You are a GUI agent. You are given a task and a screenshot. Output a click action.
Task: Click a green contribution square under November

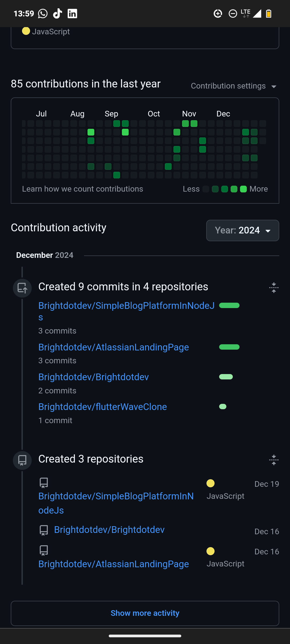(185, 123)
